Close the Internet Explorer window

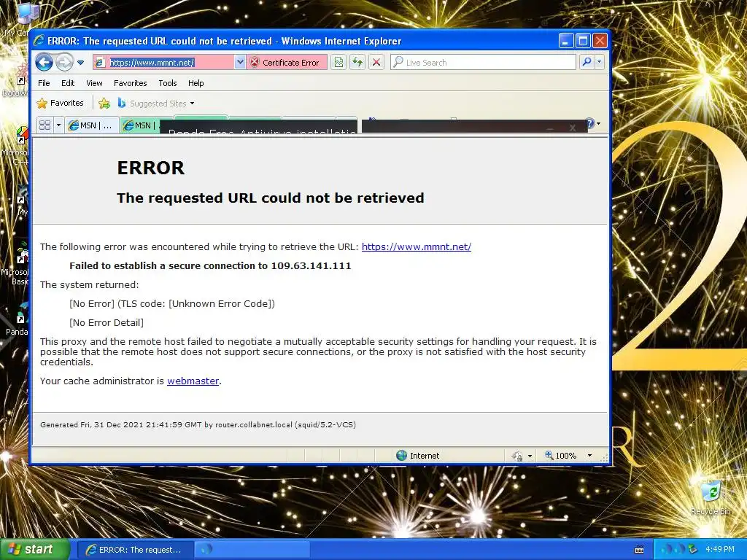pos(600,41)
